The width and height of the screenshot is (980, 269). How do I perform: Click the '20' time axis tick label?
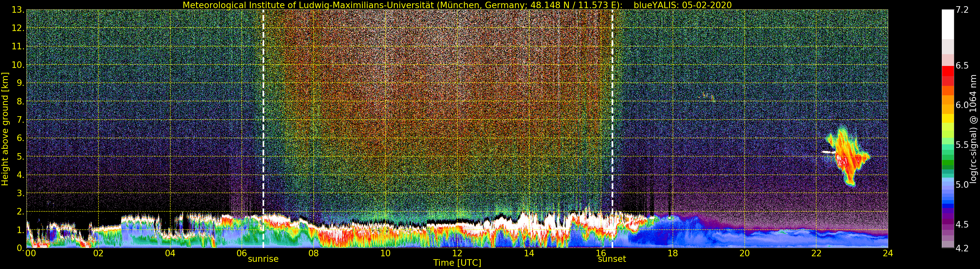[x=744, y=253]
